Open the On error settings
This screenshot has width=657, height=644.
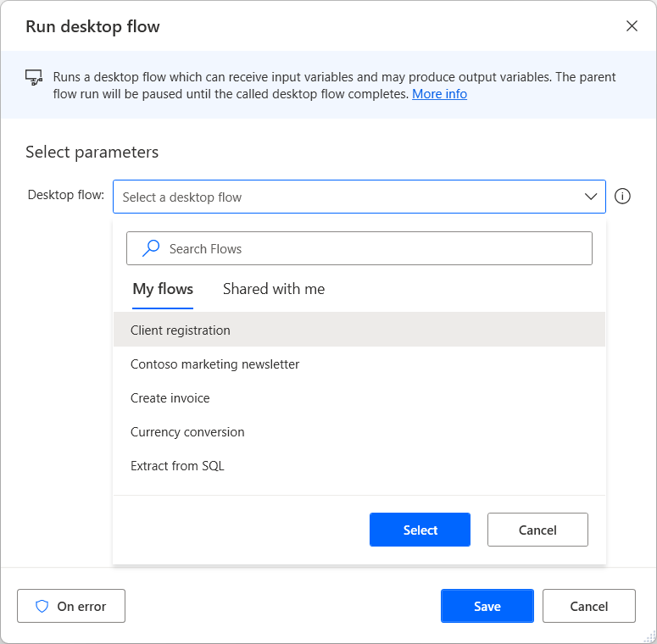[71, 606]
